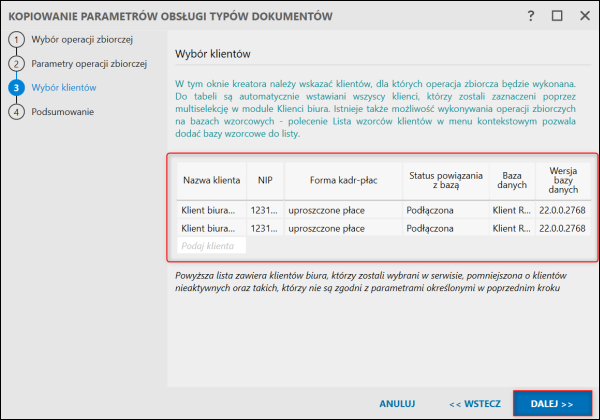Select second row Klient biura... name cell

tap(211, 228)
